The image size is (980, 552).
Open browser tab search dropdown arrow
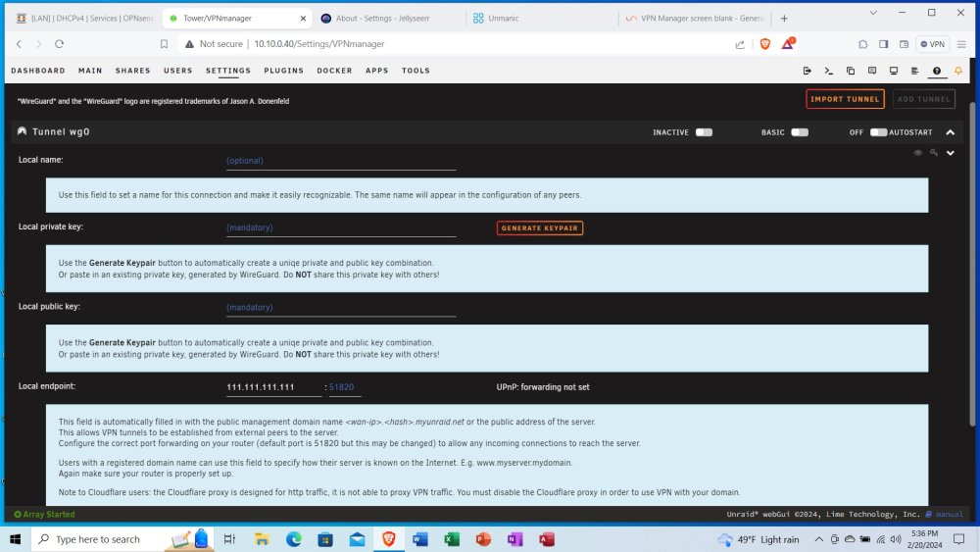click(x=873, y=13)
